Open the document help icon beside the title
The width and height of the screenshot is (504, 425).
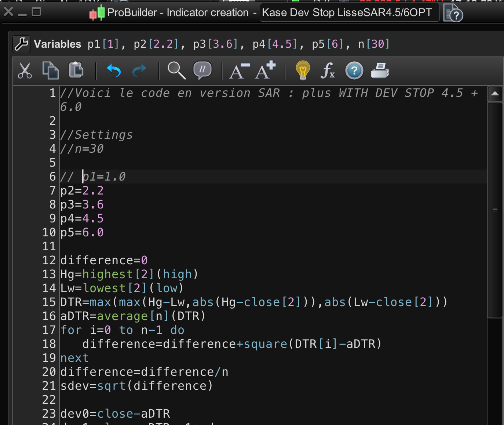453,14
